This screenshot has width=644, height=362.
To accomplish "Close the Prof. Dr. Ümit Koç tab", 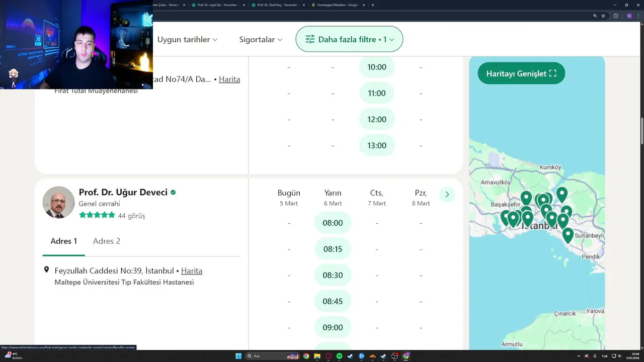I will coord(303,5).
